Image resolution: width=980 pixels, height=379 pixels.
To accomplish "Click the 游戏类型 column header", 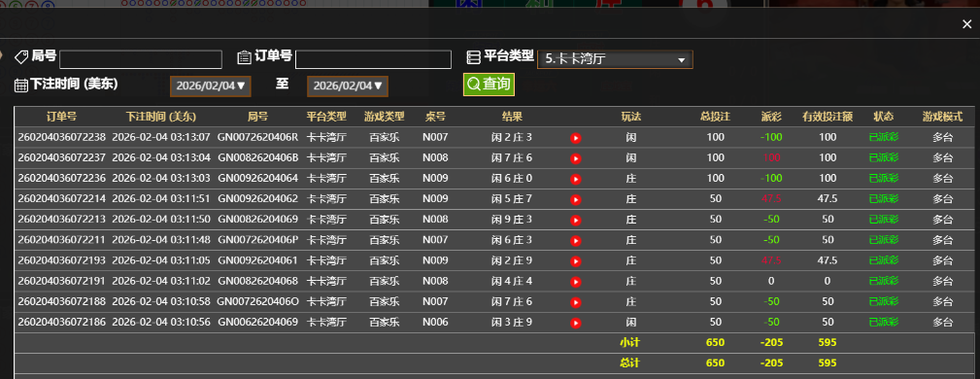I will click(x=385, y=117).
